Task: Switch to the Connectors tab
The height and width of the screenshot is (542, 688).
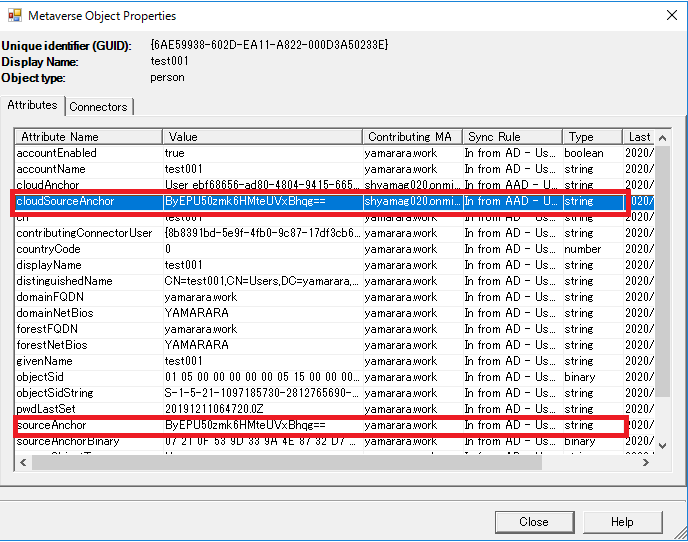Action: point(98,107)
